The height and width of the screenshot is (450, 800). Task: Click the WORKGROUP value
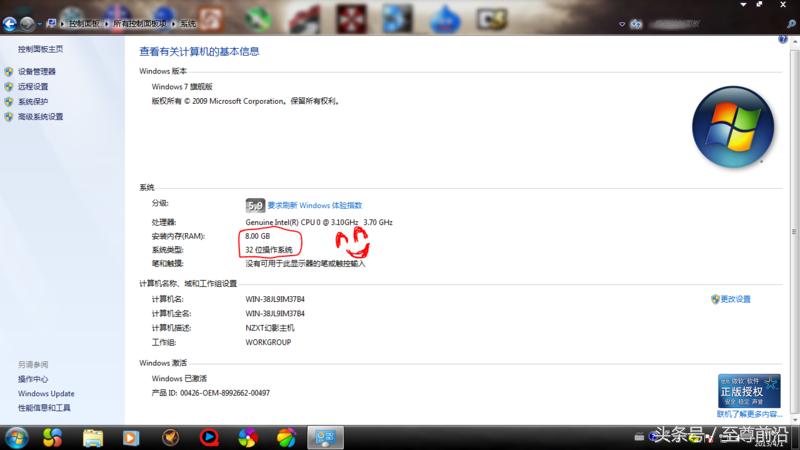pyautogui.click(x=268, y=342)
